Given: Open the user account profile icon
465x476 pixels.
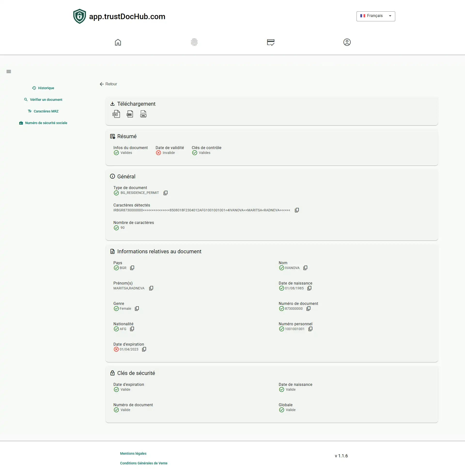Looking at the screenshot, I should [347, 42].
